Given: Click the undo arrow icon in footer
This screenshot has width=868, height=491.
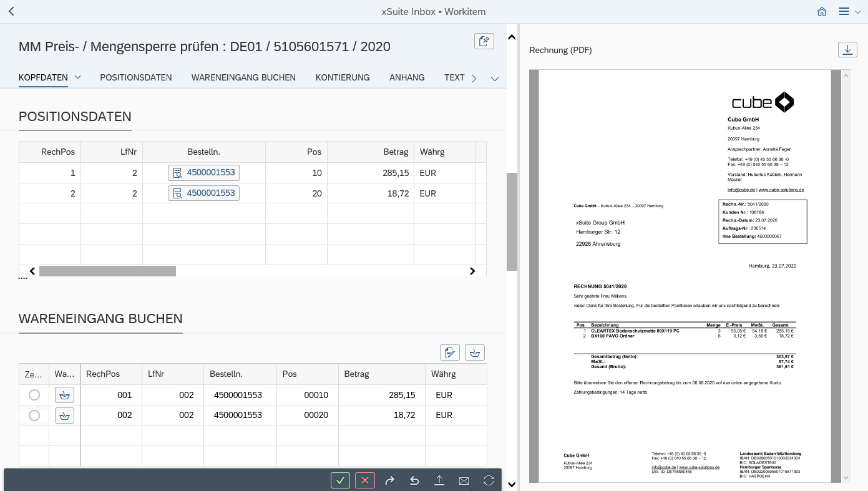Looking at the screenshot, I should coord(414,480).
